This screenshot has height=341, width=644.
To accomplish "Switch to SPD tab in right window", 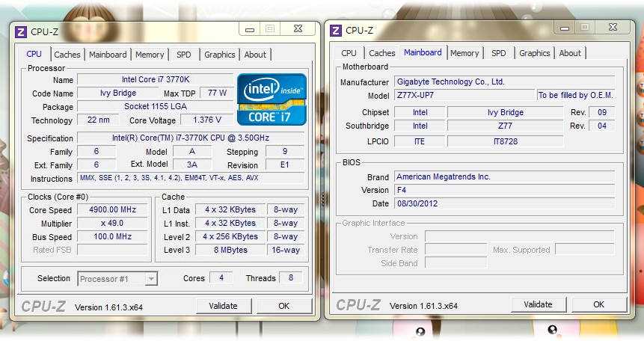I will coord(499,53).
